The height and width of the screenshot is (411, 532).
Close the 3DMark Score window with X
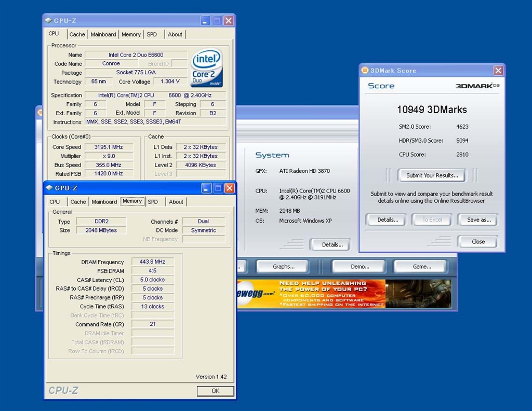[x=498, y=71]
